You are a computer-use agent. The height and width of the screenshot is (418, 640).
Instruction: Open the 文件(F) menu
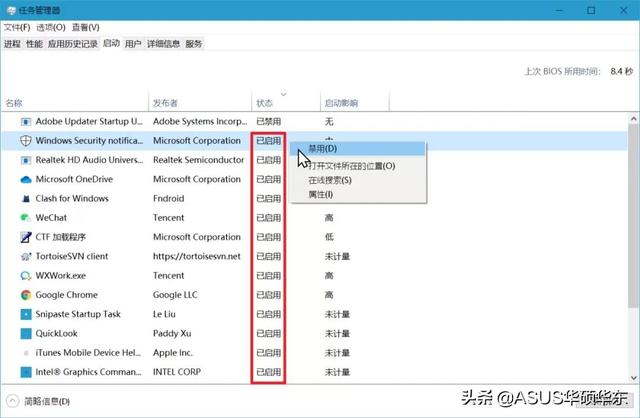(17, 27)
